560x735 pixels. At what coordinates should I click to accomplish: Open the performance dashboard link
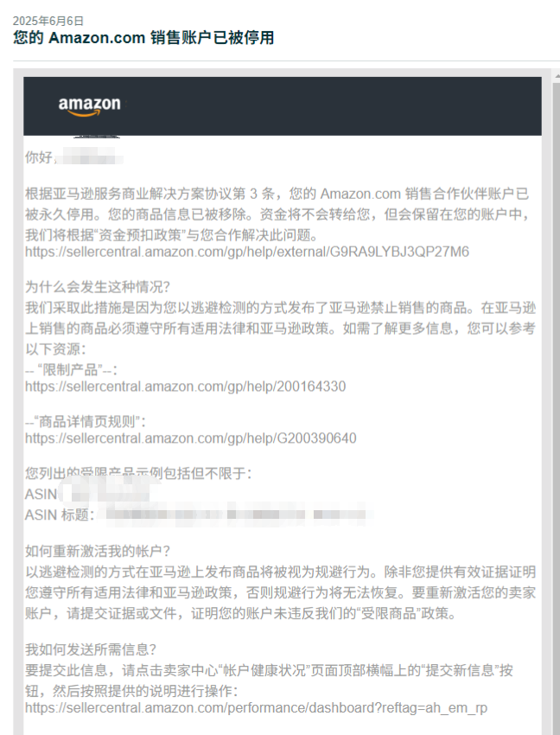pyautogui.click(x=257, y=708)
